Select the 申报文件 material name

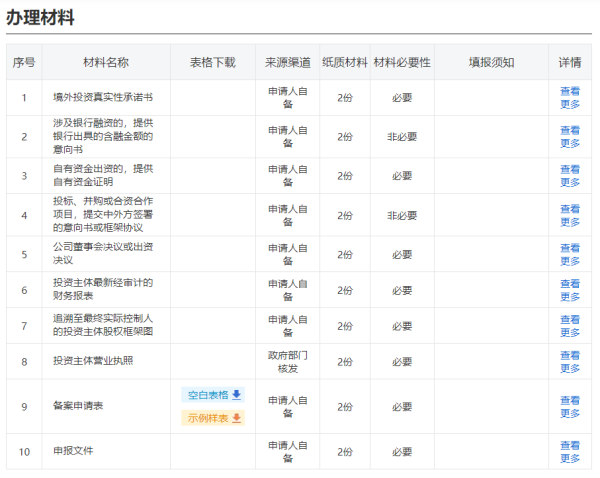73,451
